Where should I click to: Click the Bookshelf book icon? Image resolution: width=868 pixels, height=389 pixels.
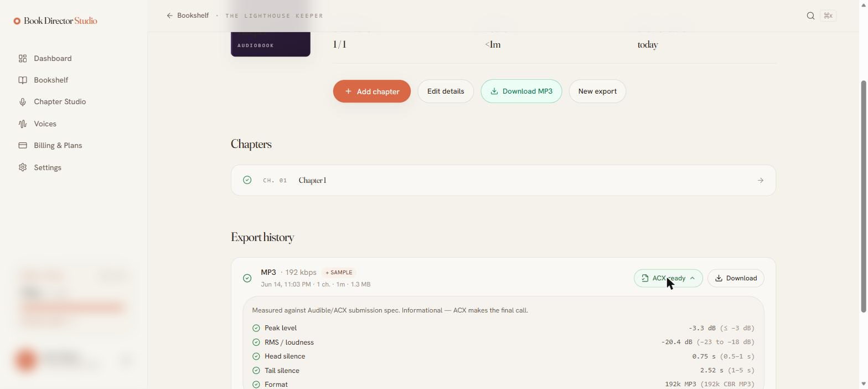pos(23,80)
